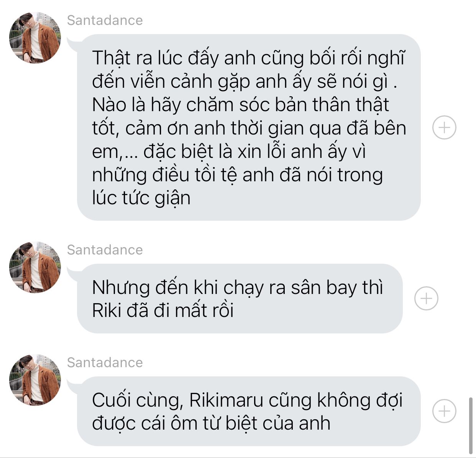Click the Santadance name above the 'Thật ra lúc đấy' message
Image resolution: width=476 pixels, height=458 pixels.
(105, 20)
